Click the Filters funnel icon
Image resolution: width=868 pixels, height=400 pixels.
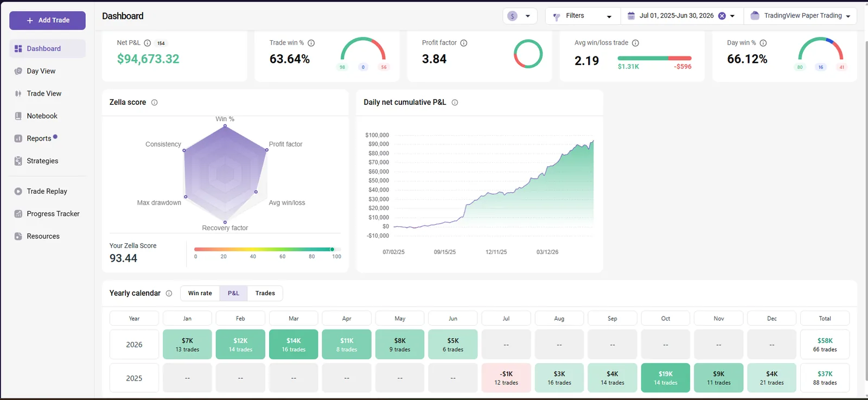(556, 17)
